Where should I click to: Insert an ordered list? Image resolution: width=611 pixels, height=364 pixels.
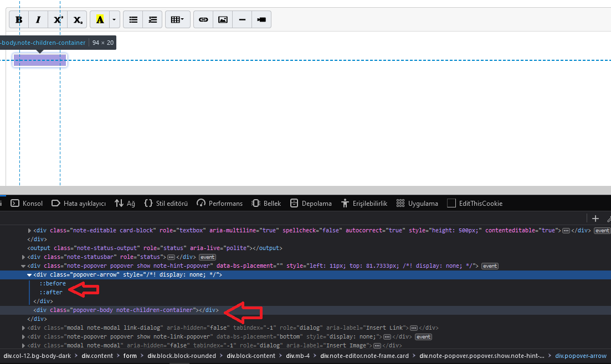(x=152, y=19)
